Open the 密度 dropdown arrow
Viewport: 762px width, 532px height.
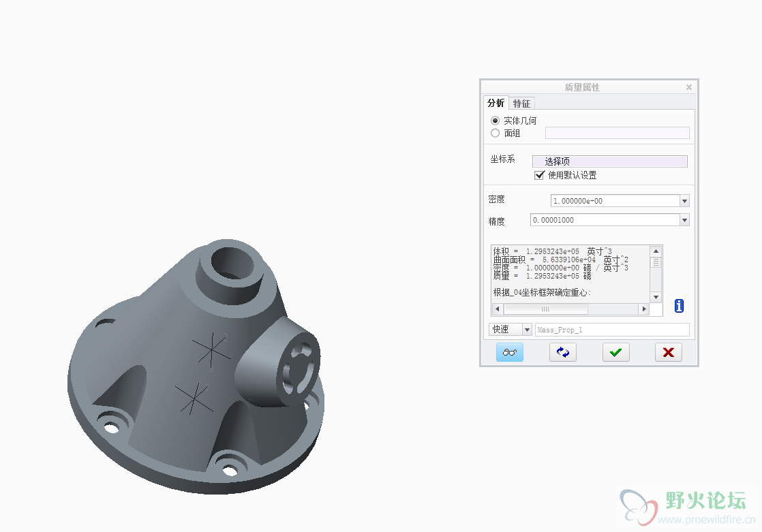684,201
